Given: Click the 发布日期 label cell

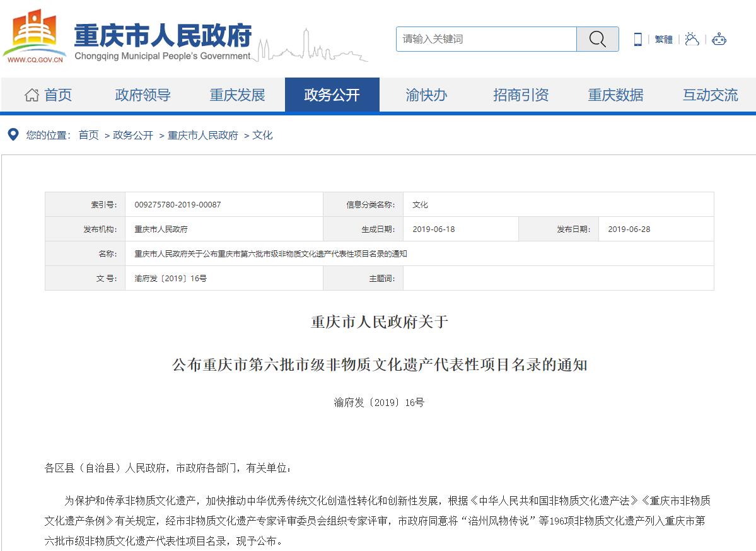Looking at the screenshot, I should 559,229.
